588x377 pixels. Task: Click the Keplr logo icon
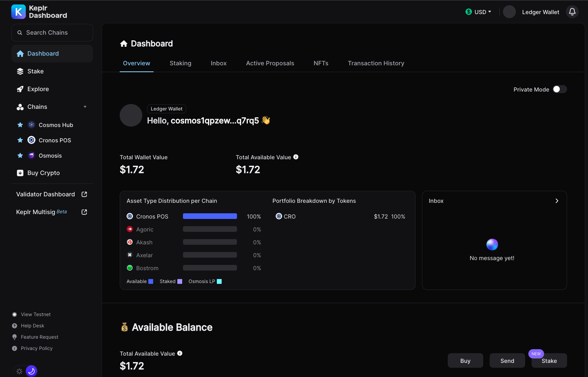pyautogui.click(x=19, y=12)
